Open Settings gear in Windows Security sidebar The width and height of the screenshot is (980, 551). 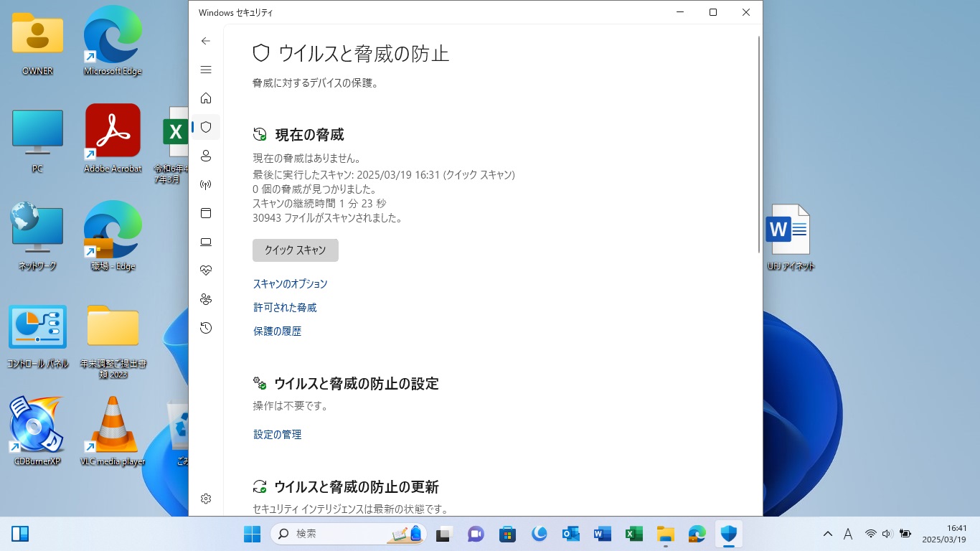point(206,499)
